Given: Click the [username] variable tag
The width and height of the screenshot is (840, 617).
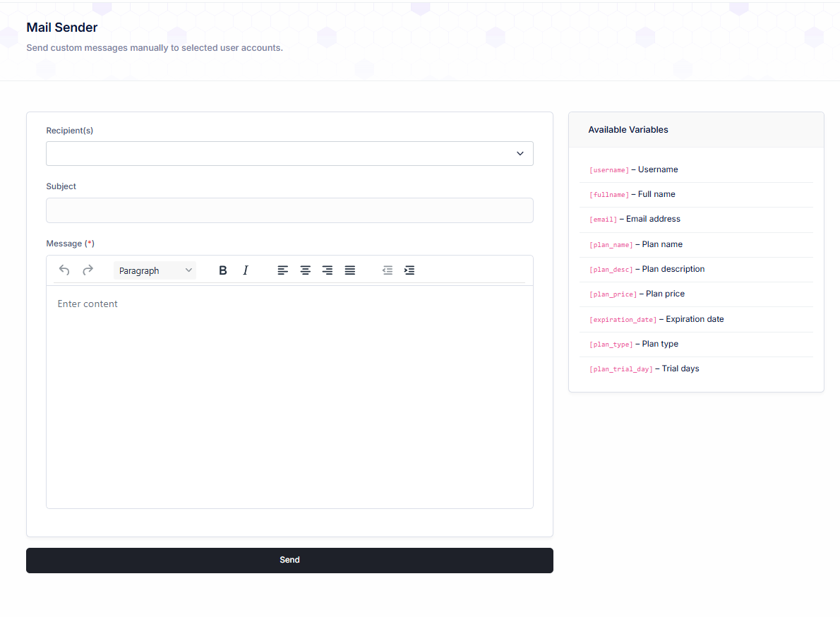Looking at the screenshot, I should (608, 170).
